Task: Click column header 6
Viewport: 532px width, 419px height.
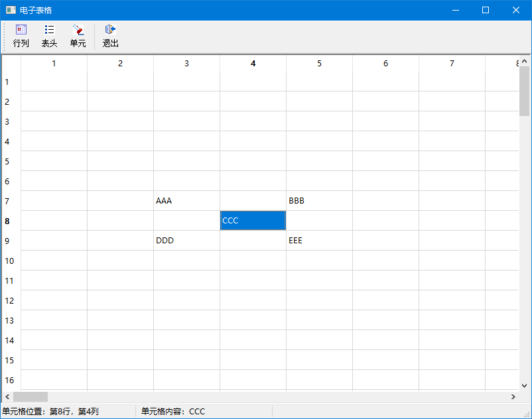Action: (x=386, y=64)
